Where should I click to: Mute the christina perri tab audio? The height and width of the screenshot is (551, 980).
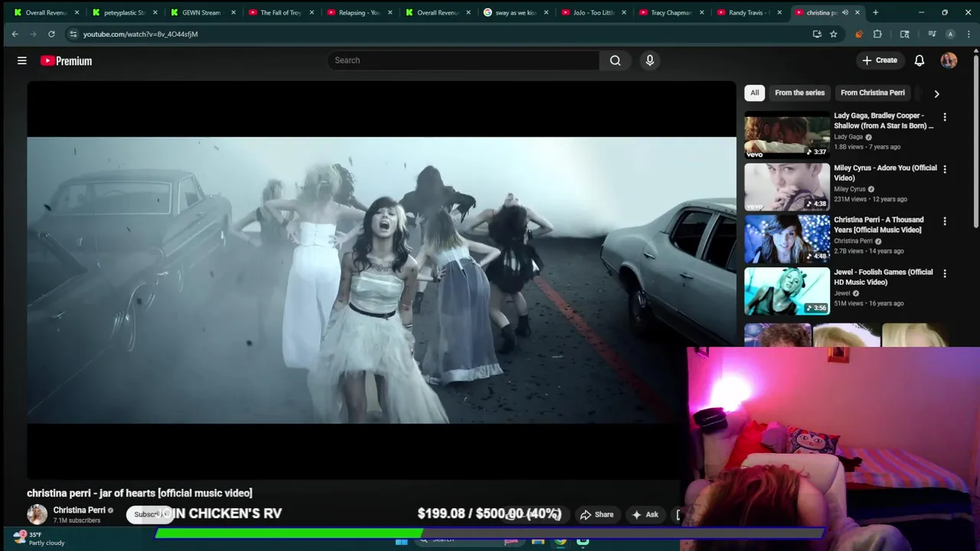845,12
